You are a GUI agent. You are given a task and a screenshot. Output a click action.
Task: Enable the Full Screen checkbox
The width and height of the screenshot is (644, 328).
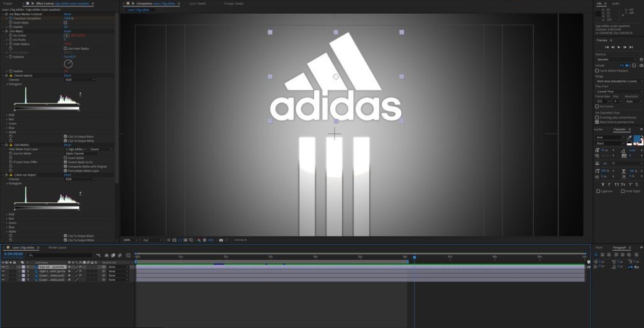(x=597, y=106)
